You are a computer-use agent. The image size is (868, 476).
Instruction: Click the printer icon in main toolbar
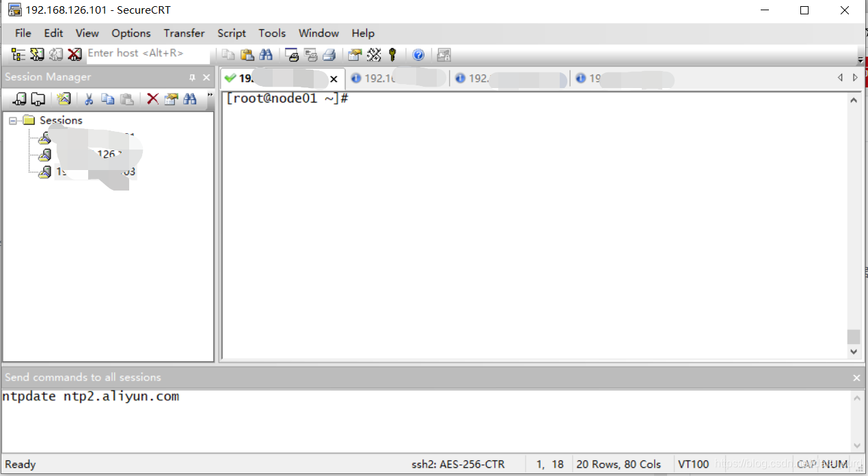point(329,55)
